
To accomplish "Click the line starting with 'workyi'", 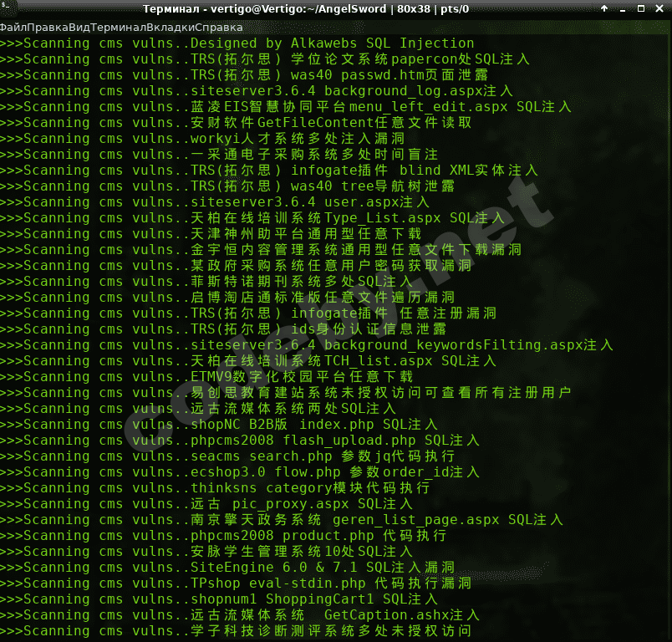I will 202,139.
